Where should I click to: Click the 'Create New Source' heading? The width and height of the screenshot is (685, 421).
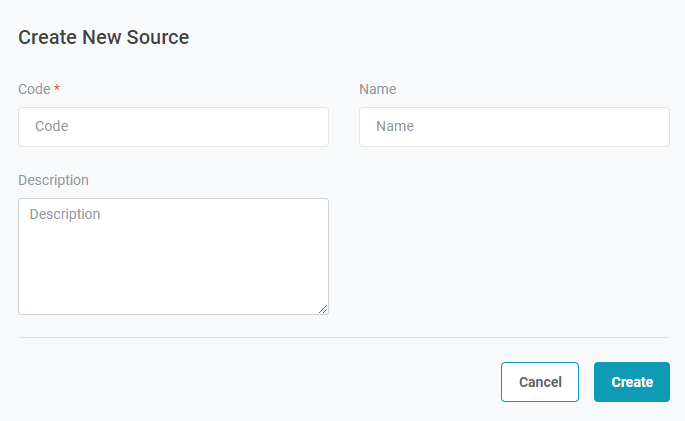click(x=104, y=38)
